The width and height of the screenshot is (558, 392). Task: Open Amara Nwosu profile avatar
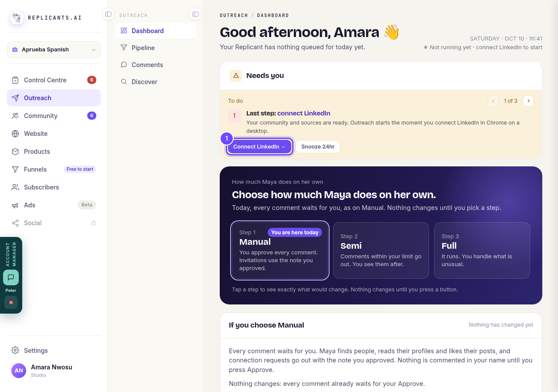click(19, 371)
